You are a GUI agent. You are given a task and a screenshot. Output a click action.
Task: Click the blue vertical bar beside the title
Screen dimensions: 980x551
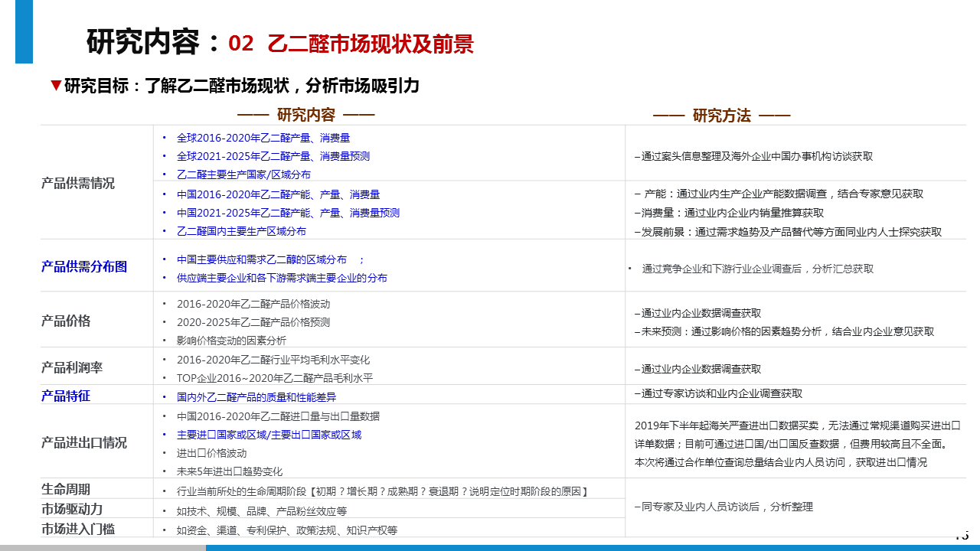point(24,31)
